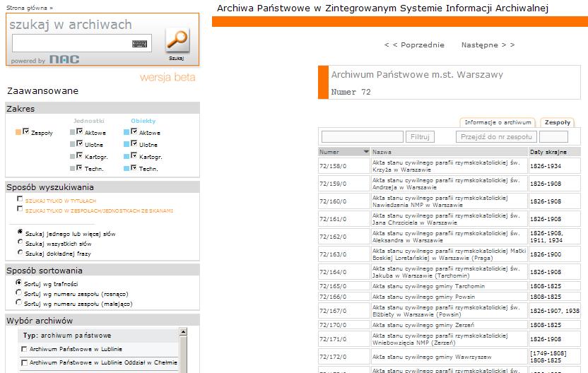The height and width of the screenshot is (373, 588).
Task: Open Akta stanu cywilnego gminy Powsin
Action: pos(423,297)
